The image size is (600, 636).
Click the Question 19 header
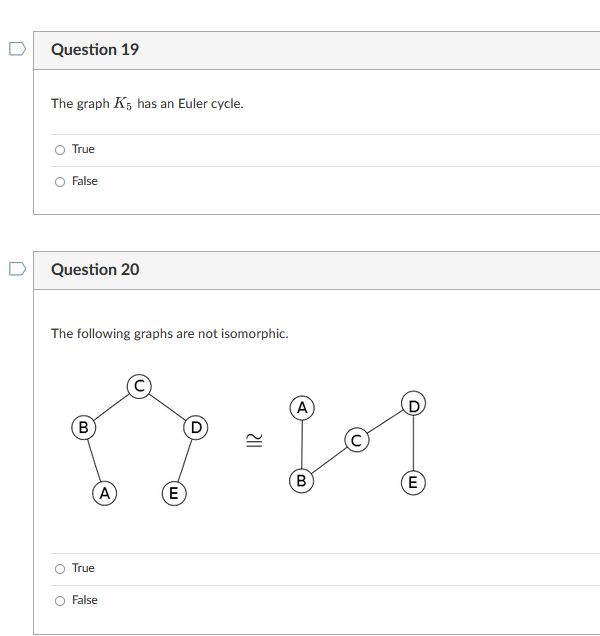(95, 49)
